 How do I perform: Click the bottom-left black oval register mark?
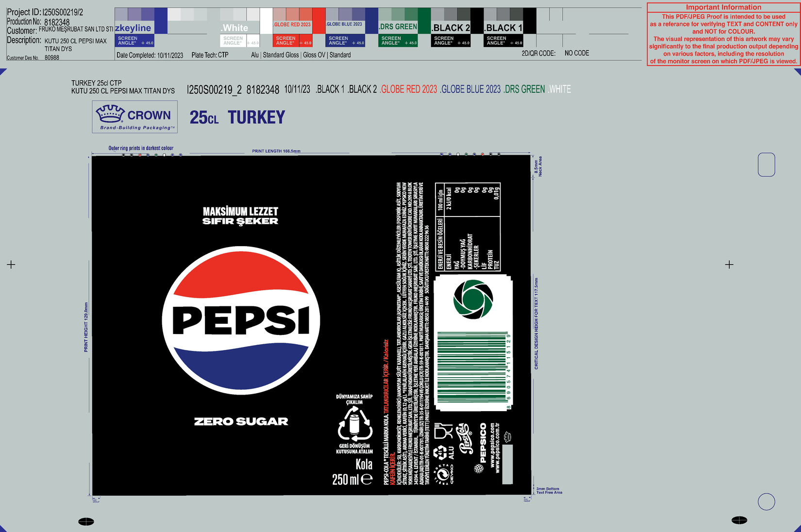tap(86, 521)
